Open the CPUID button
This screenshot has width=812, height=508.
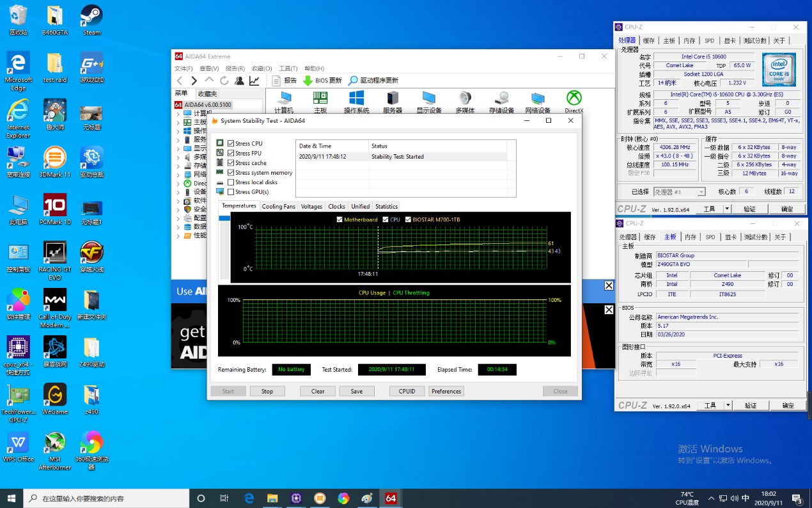point(407,392)
